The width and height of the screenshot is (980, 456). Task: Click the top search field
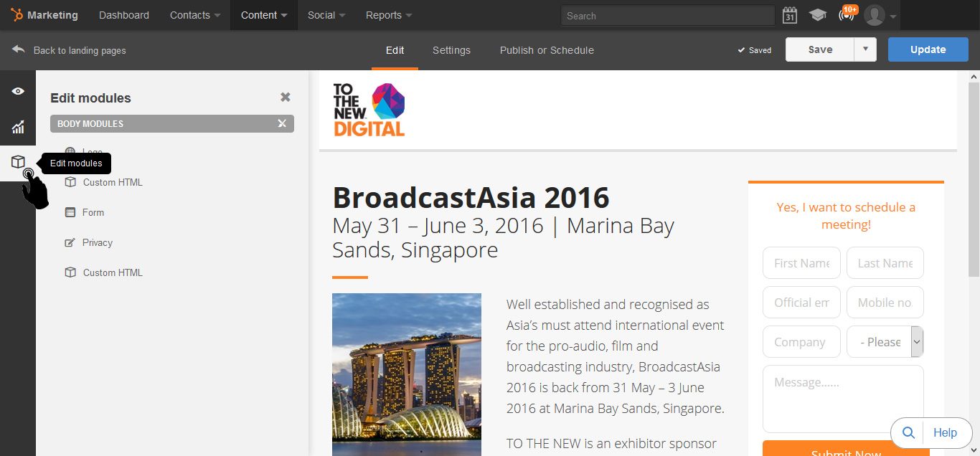click(x=667, y=15)
